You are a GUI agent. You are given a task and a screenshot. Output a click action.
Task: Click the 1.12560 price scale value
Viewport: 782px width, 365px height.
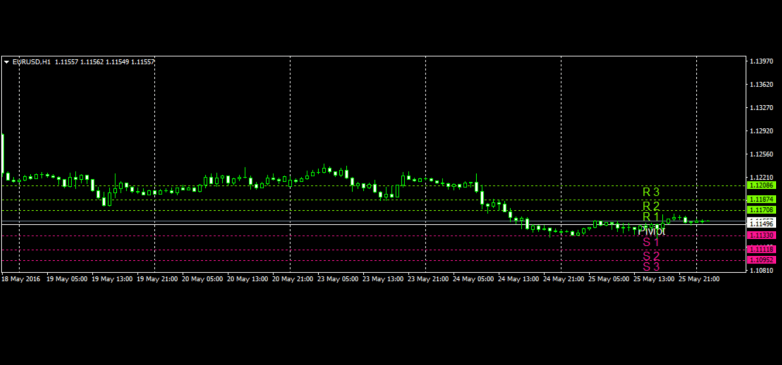point(761,154)
